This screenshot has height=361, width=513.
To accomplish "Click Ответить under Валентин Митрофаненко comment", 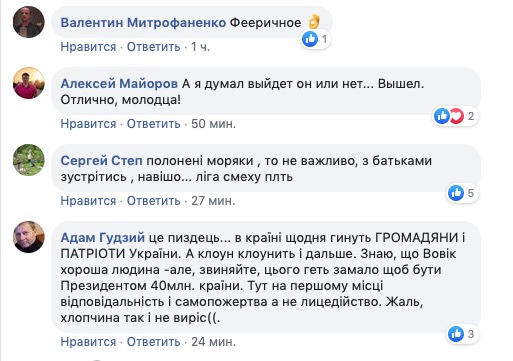I will [x=154, y=47].
